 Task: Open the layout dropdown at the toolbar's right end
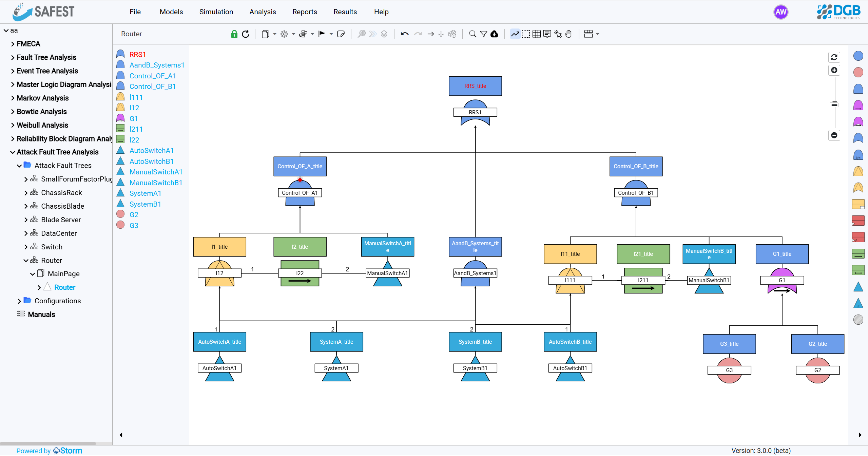click(x=591, y=34)
